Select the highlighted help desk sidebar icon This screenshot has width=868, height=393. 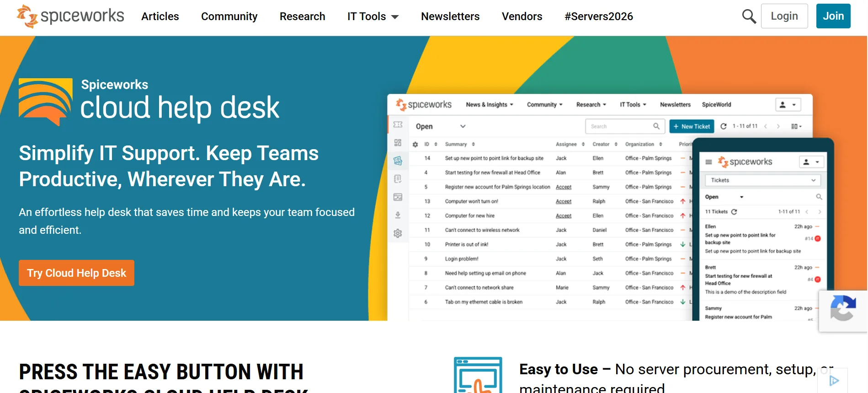pyautogui.click(x=398, y=161)
